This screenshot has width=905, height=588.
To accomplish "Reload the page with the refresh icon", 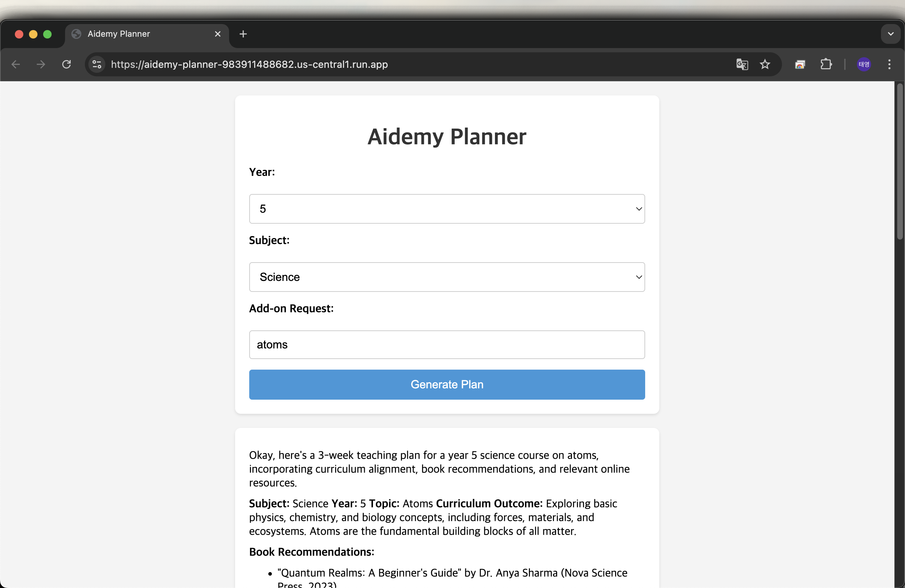I will 66,64.
